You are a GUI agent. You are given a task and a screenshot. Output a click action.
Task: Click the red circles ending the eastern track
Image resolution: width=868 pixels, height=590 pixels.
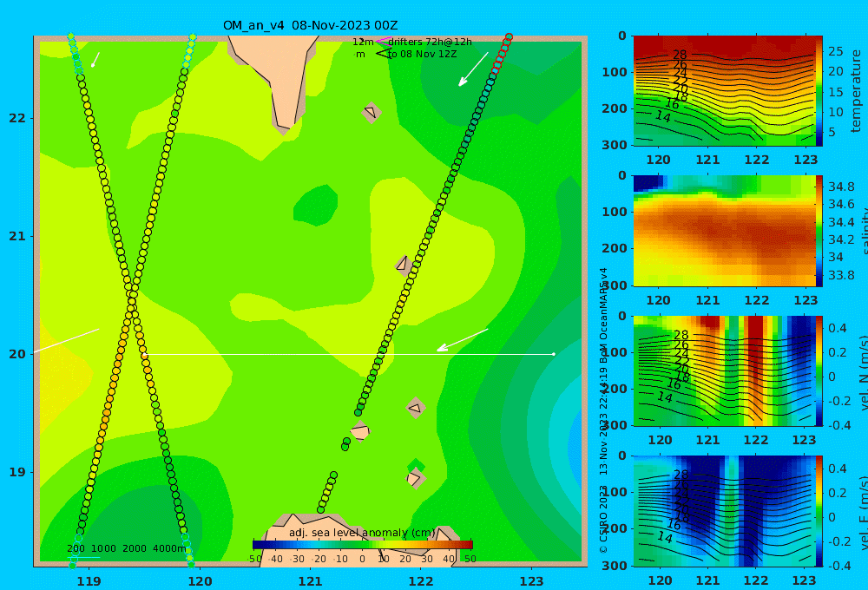[x=503, y=53]
